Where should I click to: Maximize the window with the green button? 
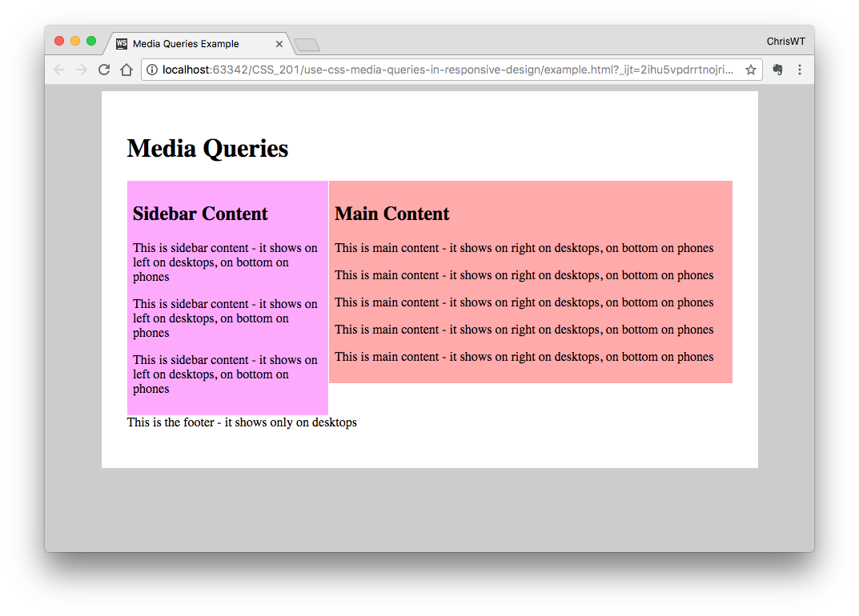pos(91,41)
